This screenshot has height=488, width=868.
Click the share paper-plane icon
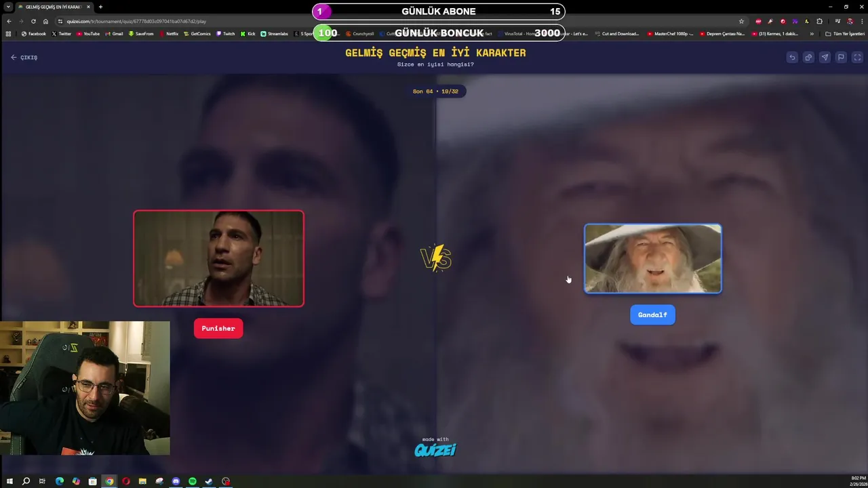click(x=825, y=58)
